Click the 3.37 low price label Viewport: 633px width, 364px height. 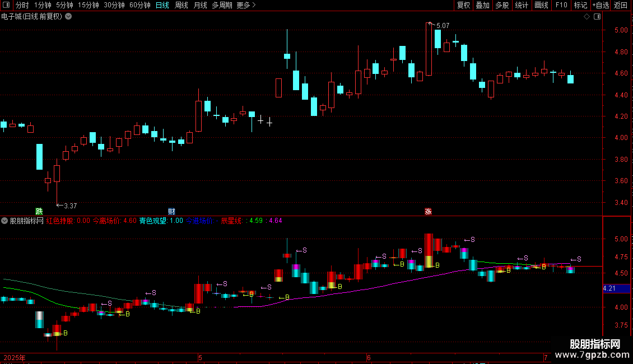pyautogui.click(x=70, y=206)
